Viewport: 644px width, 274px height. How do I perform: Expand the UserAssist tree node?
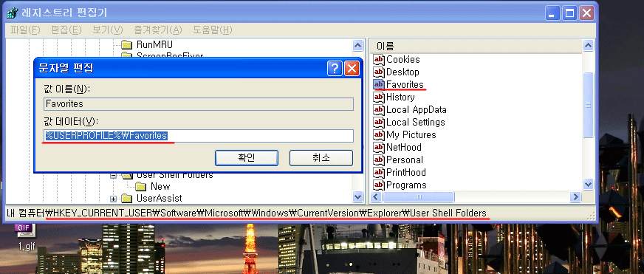(113, 199)
